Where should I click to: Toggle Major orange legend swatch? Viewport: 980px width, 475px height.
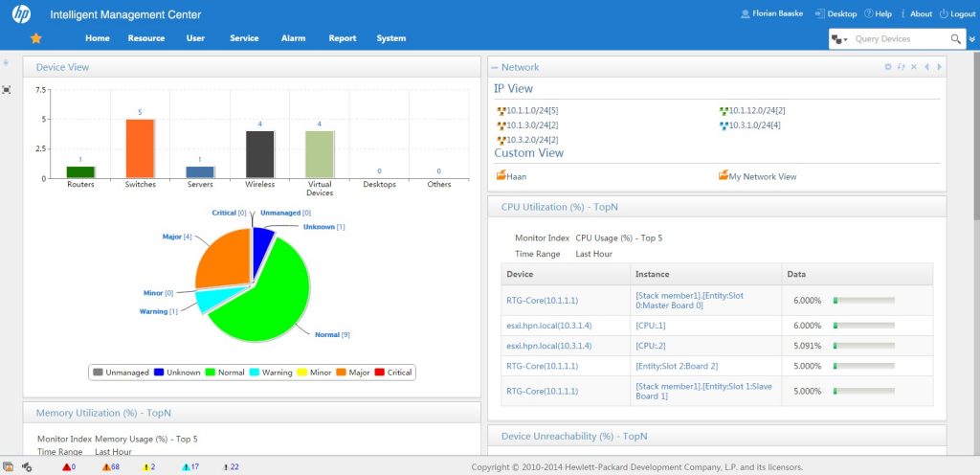coord(342,373)
